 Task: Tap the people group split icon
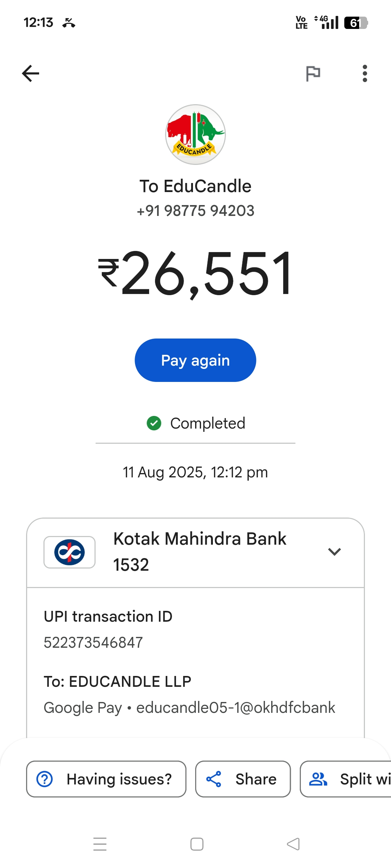[318, 779]
